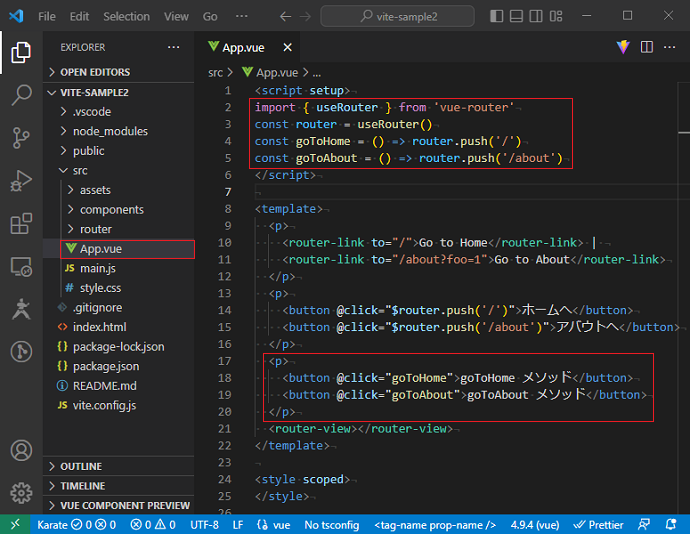
Task: Open editor More Actions ellipsis
Action: coord(669,47)
